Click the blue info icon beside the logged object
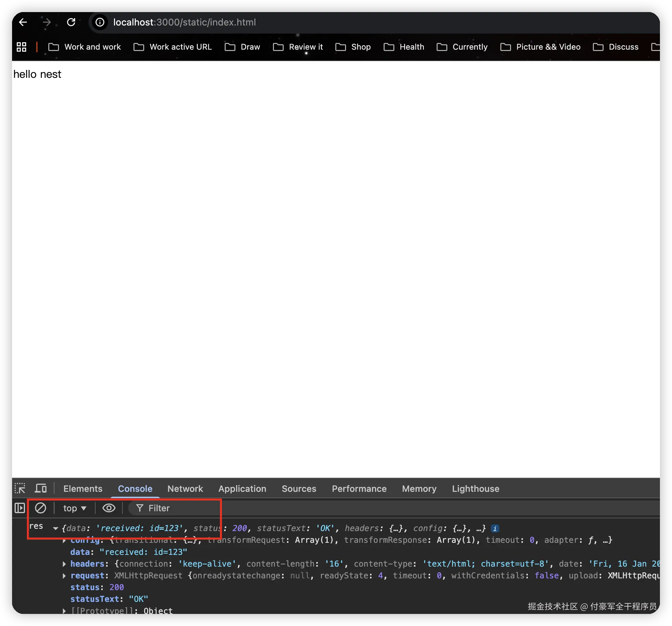The height and width of the screenshot is (626, 672). click(x=495, y=528)
